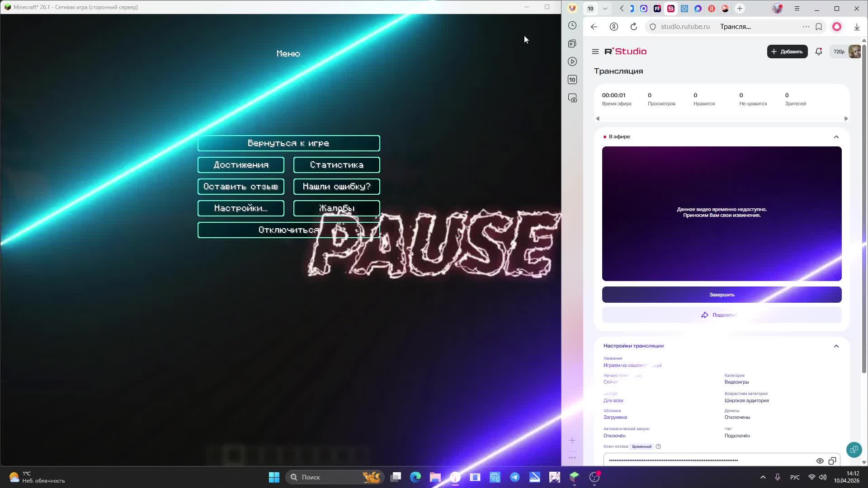Show hidden system tray icons
Image resolution: width=868 pixels, height=488 pixels.
(x=763, y=477)
